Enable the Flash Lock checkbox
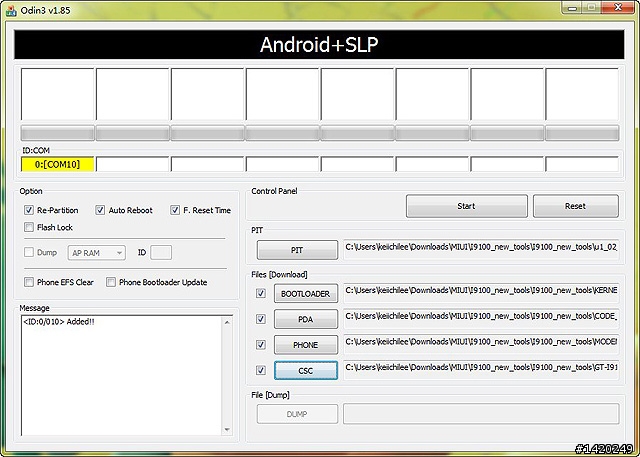The height and width of the screenshot is (457, 640). point(29,227)
